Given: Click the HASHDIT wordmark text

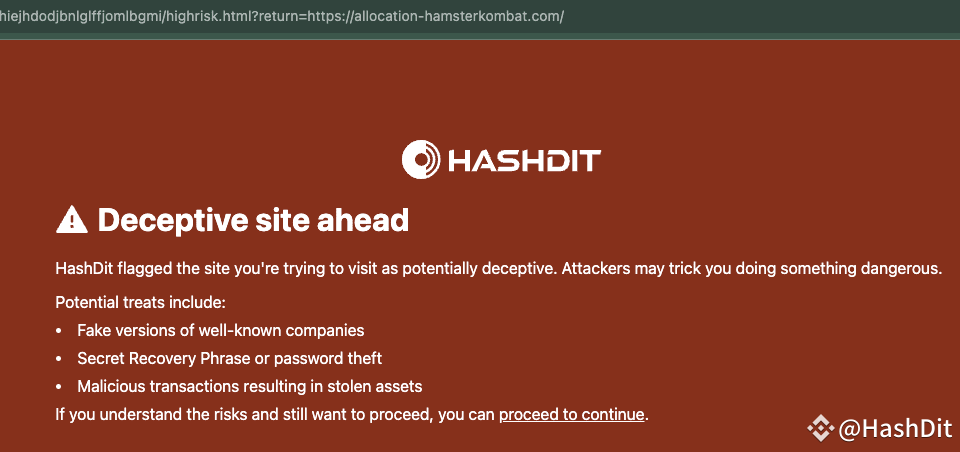Looking at the screenshot, I should click(523, 160).
